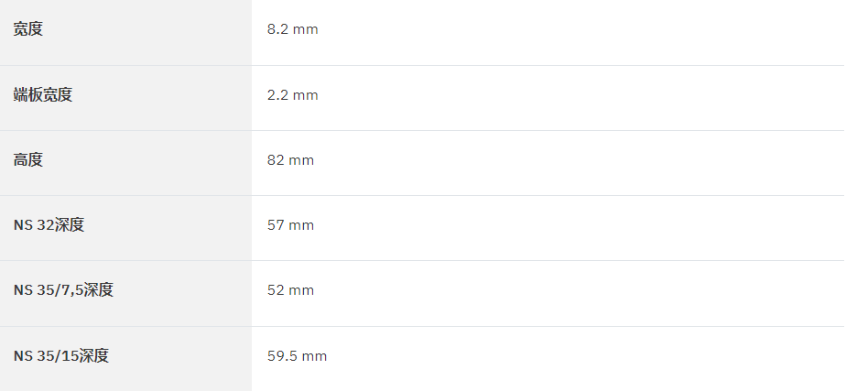The height and width of the screenshot is (391, 868).
Task: Click the text NS 35/15 in label
Action: [x=46, y=355]
